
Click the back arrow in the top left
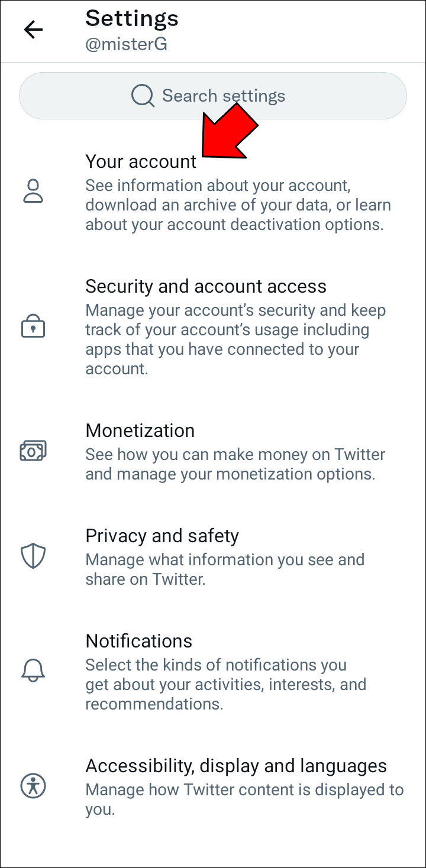click(x=34, y=30)
